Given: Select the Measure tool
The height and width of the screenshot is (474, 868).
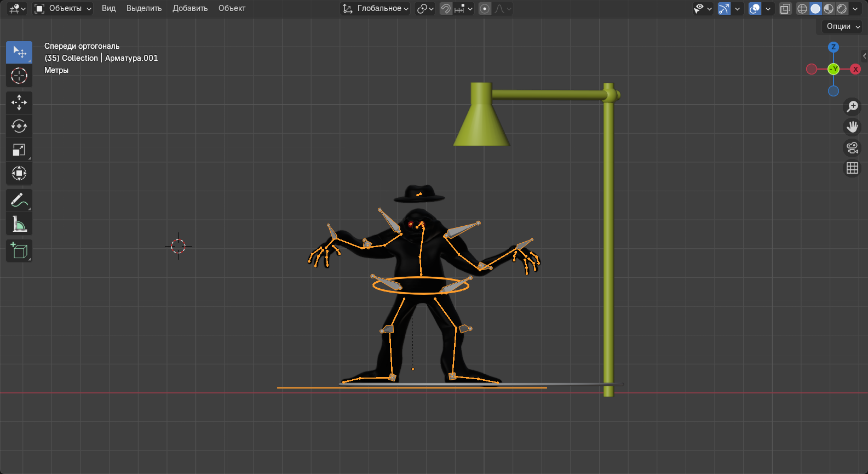Looking at the screenshot, I should (19, 224).
